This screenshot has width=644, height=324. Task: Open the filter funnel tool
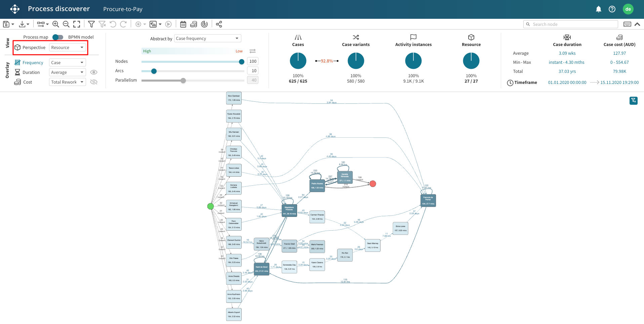pos(91,24)
